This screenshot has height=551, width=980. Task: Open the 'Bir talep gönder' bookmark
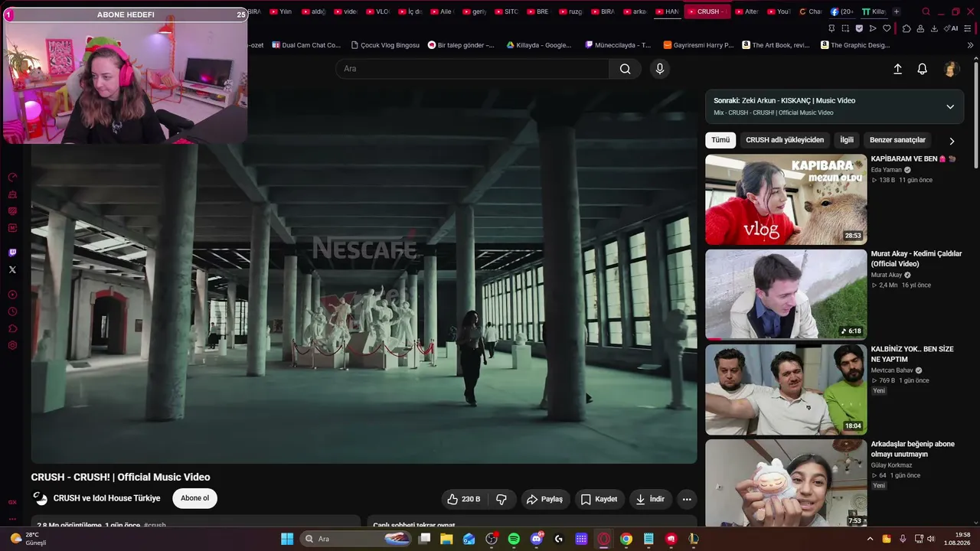pyautogui.click(x=461, y=45)
